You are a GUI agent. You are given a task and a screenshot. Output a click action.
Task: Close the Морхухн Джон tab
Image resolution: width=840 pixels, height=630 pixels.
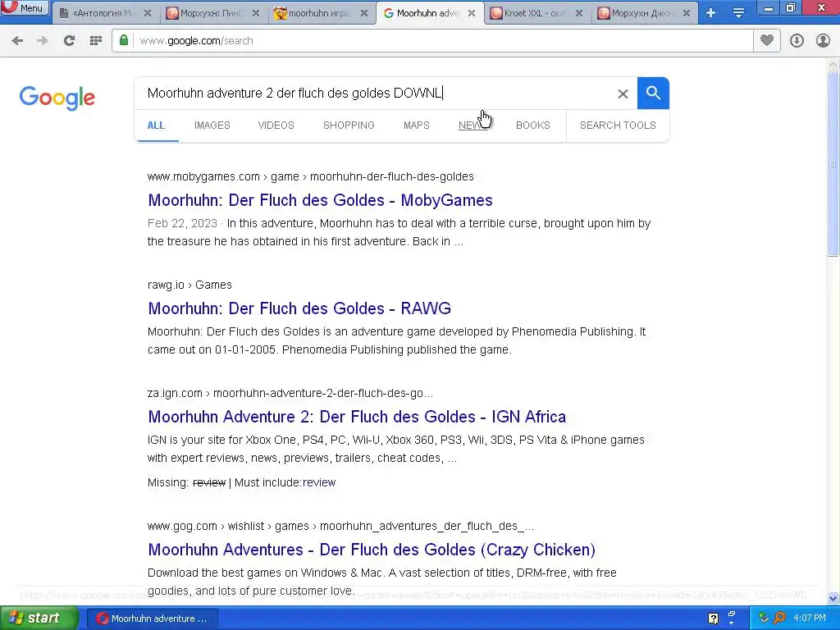(687, 13)
